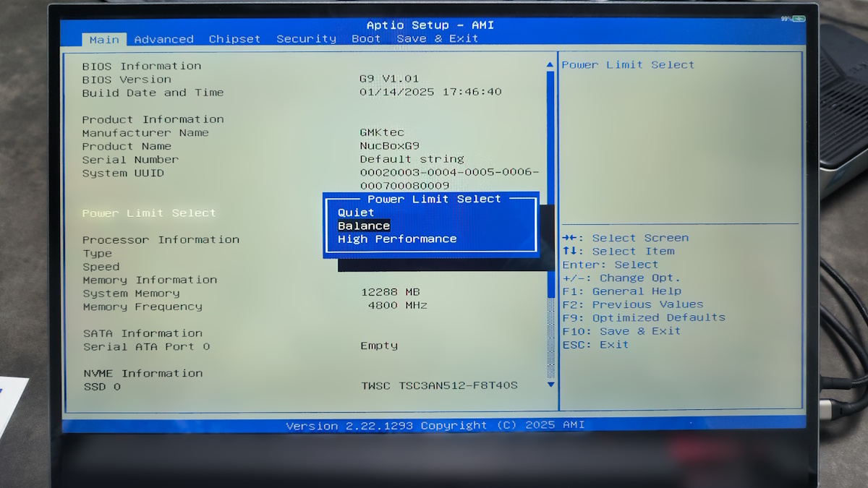Image resolution: width=868 pixels, height=488 pixels.
Task: Open the Security tab
Action: point(306,39)
